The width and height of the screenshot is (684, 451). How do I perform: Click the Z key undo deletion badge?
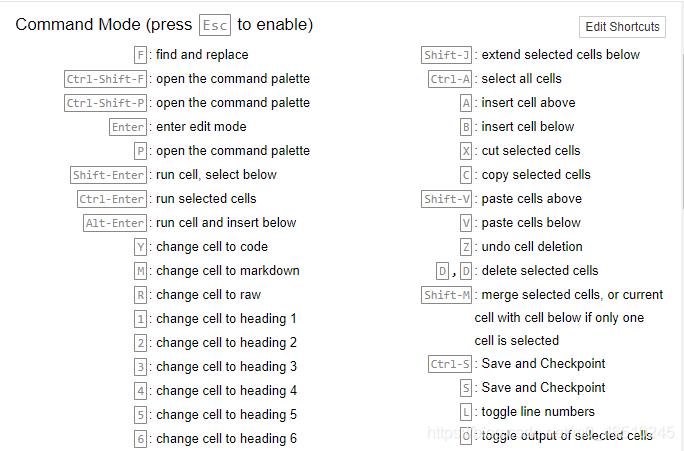point(466,247)
